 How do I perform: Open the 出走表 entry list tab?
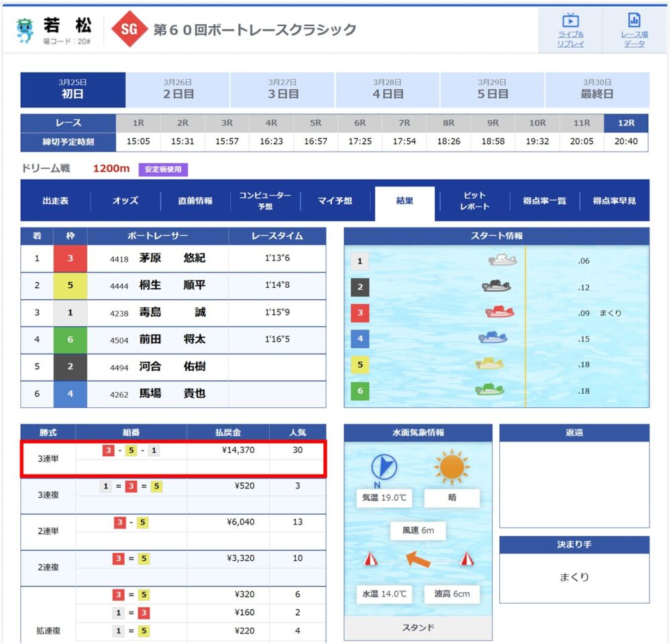[x=56, y=201]
